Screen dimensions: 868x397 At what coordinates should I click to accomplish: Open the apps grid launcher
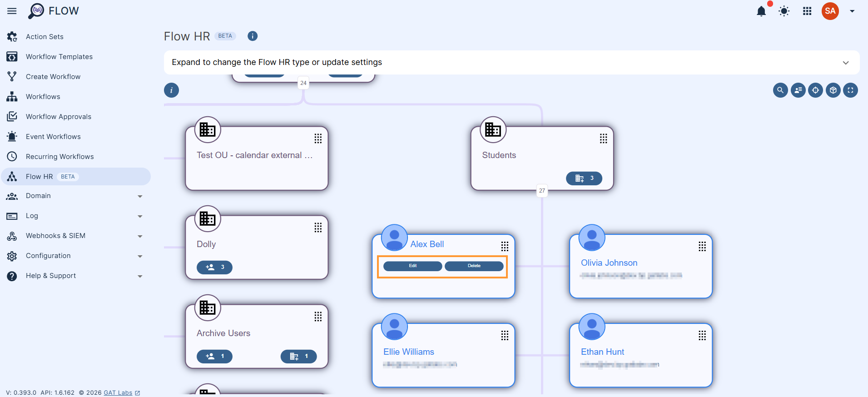807,11
